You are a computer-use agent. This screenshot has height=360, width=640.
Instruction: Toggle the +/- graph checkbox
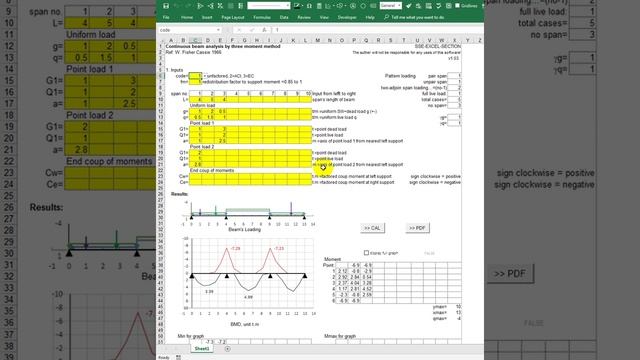[x=366, y=253]
